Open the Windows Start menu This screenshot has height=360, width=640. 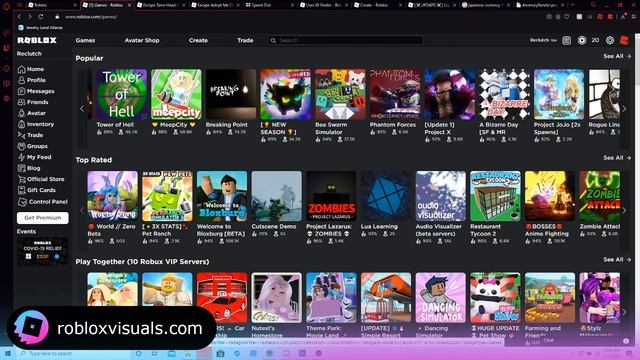coord(7,353)
